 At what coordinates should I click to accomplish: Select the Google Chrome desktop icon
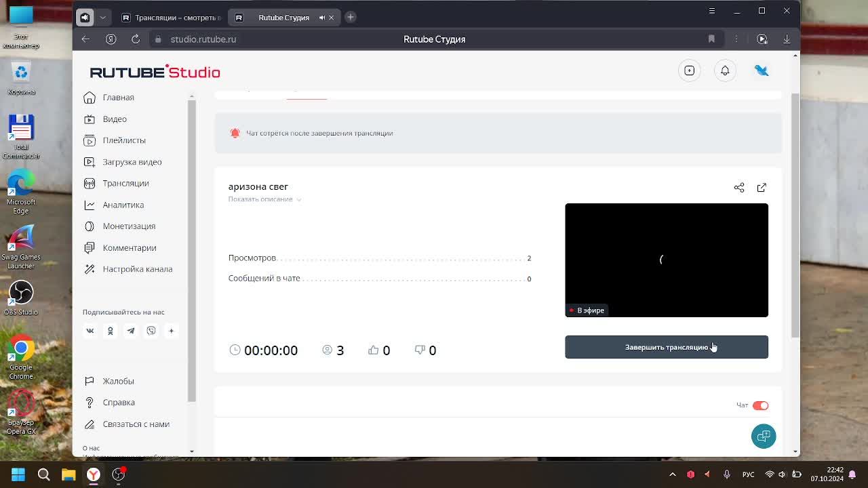pyautogui.click(x=21, y=358)
